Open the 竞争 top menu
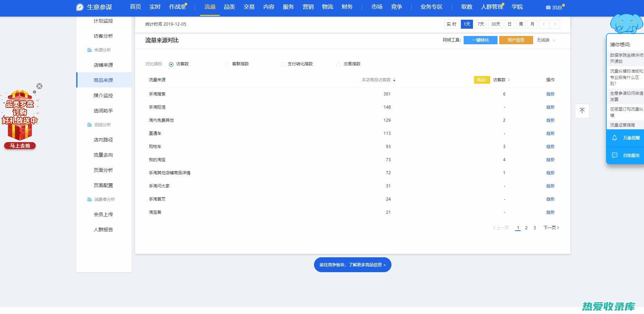The width and height of the screenshot is (644, 314). coord(397,7)
